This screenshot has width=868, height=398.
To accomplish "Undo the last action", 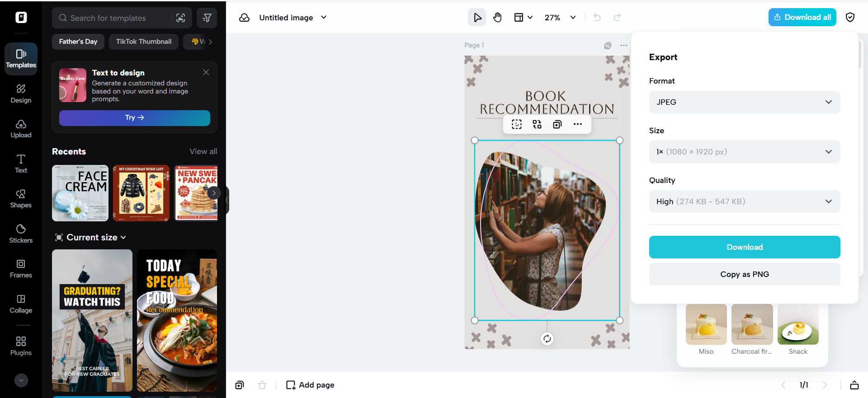I will (x=597, y=18).
